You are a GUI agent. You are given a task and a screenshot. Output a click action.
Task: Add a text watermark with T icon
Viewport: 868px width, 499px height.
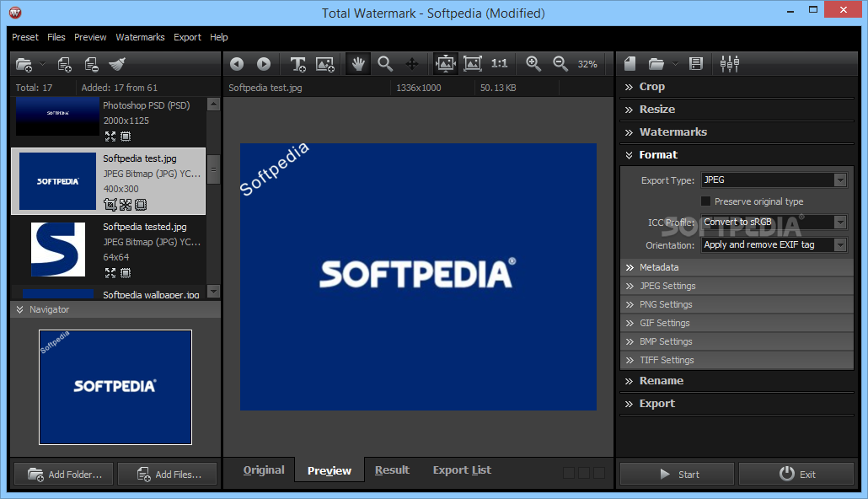coord(297,64)
